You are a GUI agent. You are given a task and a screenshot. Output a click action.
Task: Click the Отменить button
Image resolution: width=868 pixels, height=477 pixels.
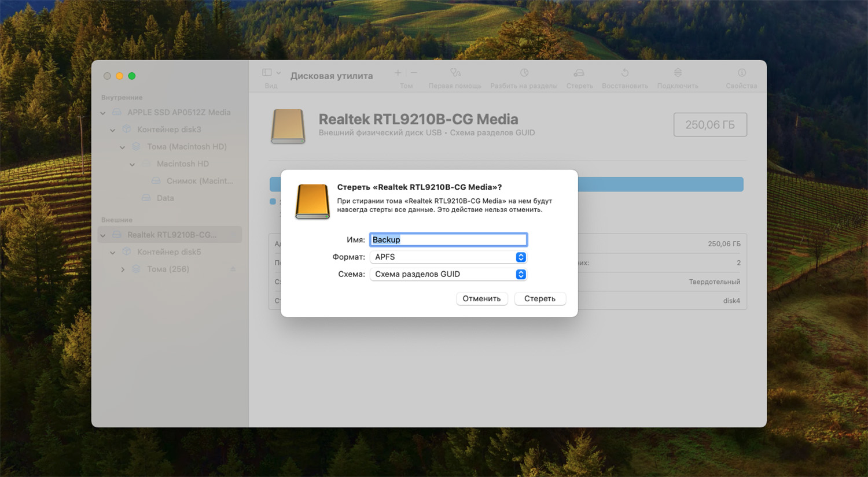(x=481, y=299)
